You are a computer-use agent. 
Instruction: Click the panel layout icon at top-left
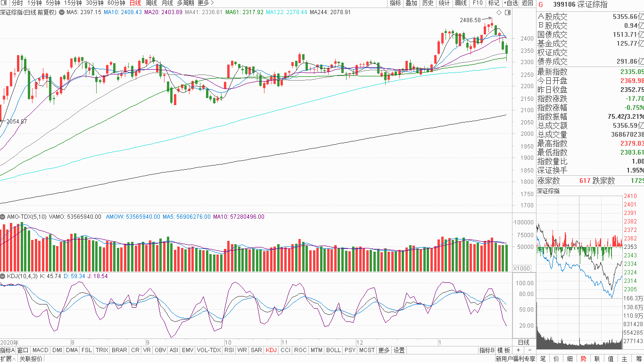point(5,3)
